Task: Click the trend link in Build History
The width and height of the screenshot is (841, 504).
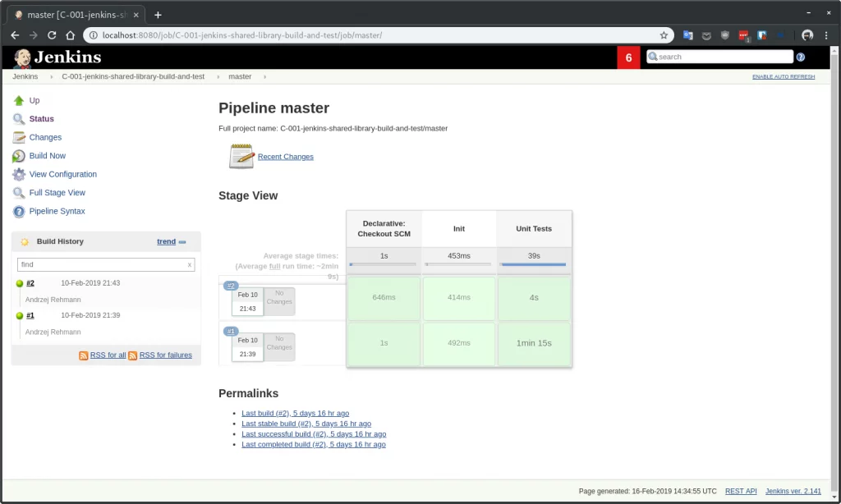Action: (x=166, y=242)
